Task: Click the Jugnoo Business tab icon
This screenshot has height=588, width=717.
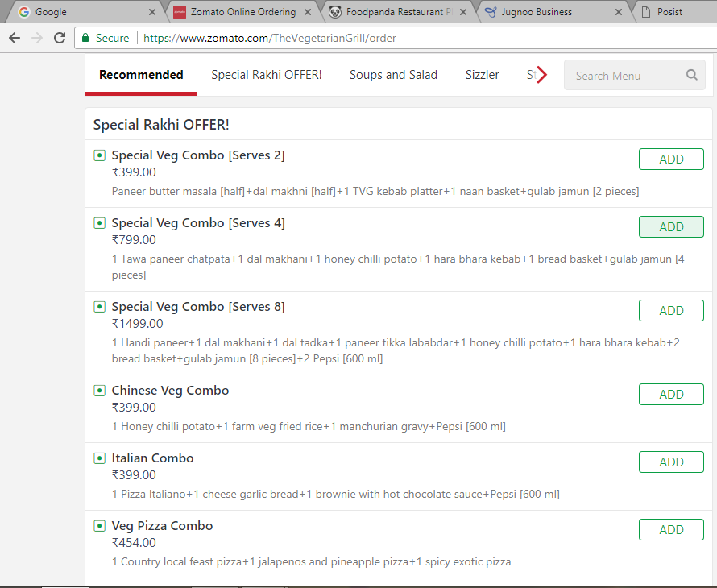Action: tap(491, 12)
